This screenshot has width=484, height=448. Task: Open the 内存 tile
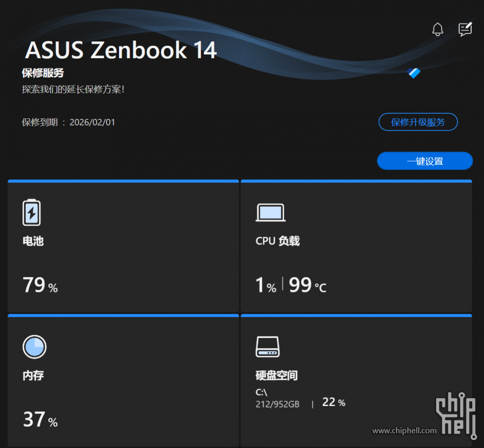point(123,381)
